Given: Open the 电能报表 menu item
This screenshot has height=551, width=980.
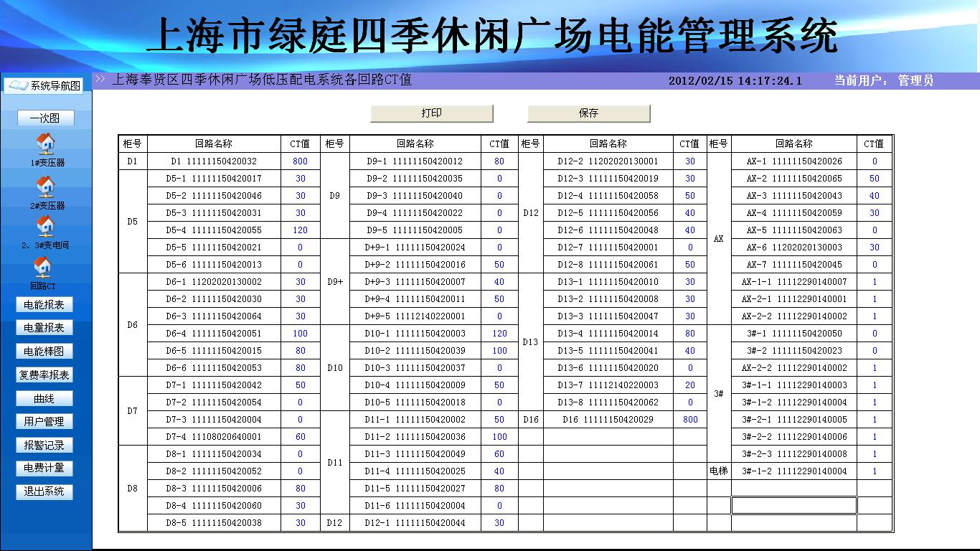Looking at the screenshot, I should [44, 305].
